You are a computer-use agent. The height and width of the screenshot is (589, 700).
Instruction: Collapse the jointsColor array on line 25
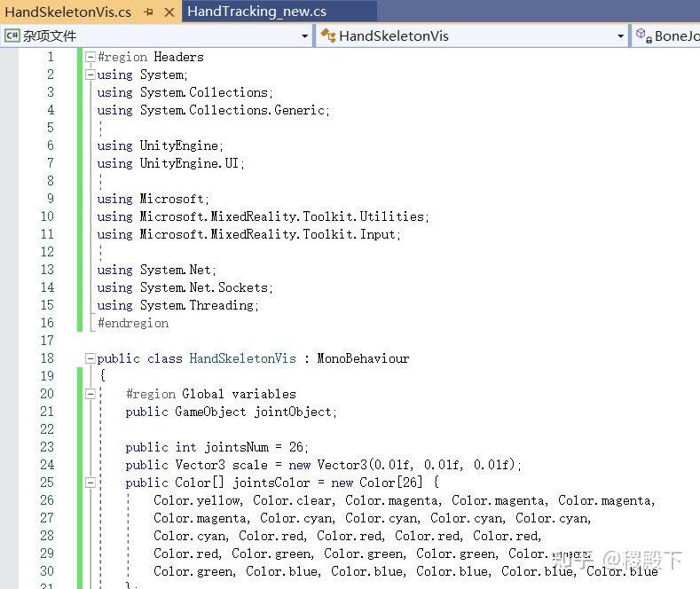point(90,483)
